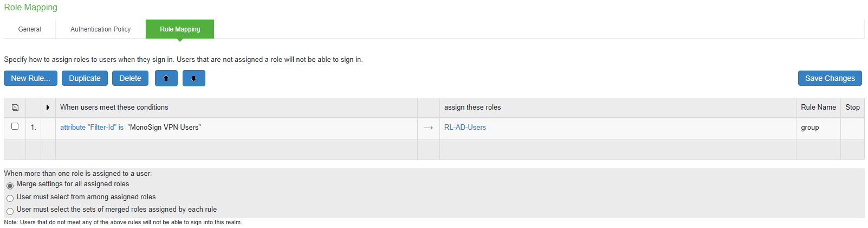The height and width of the screenshot is (228, 868).
Task: Save Changes to role mapping
Action: point(830,78)
